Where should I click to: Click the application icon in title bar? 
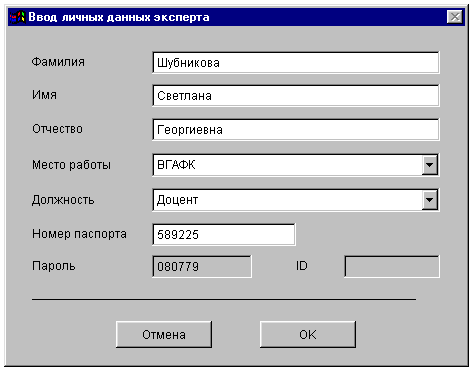pyautogui.click(x=17, y=17)
